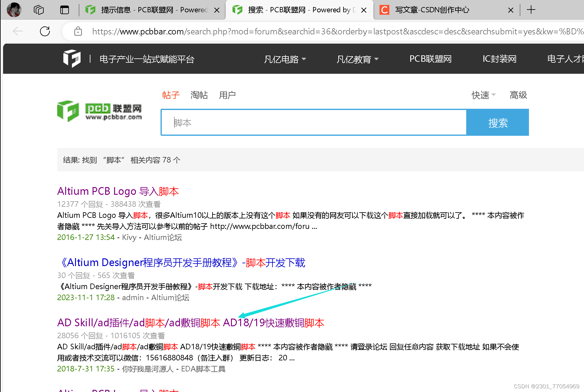View site info via lock icon
The image size is (584, 392).
(x=78, y=31)
